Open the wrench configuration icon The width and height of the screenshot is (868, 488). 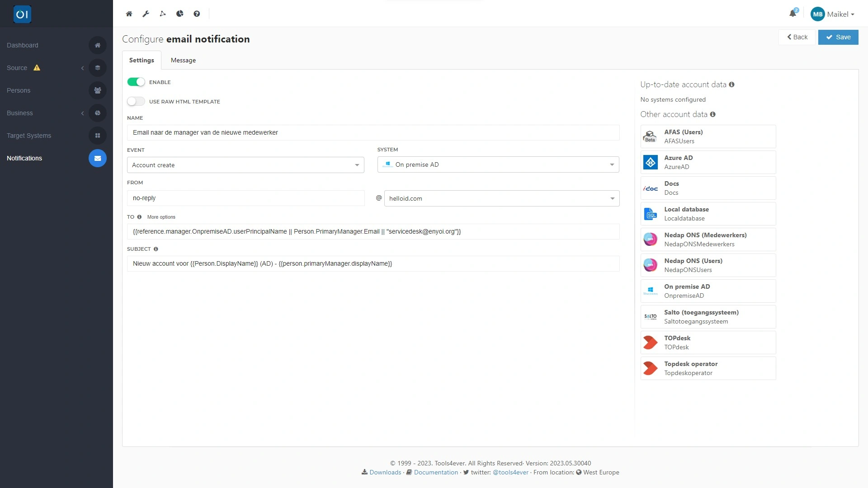(146, 14)
